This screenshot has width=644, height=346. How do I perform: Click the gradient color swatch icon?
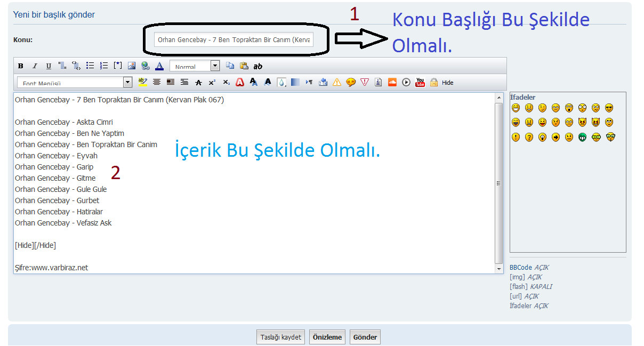click(295, 82)
